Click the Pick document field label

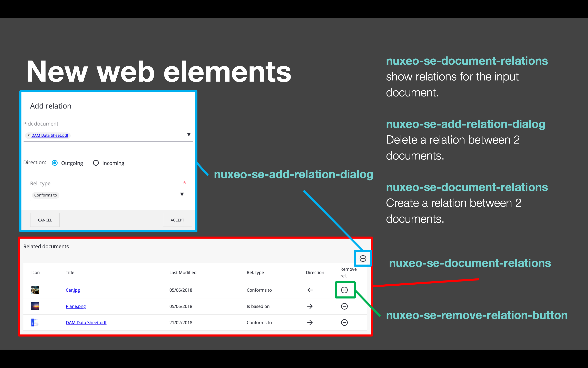[41, 124]
